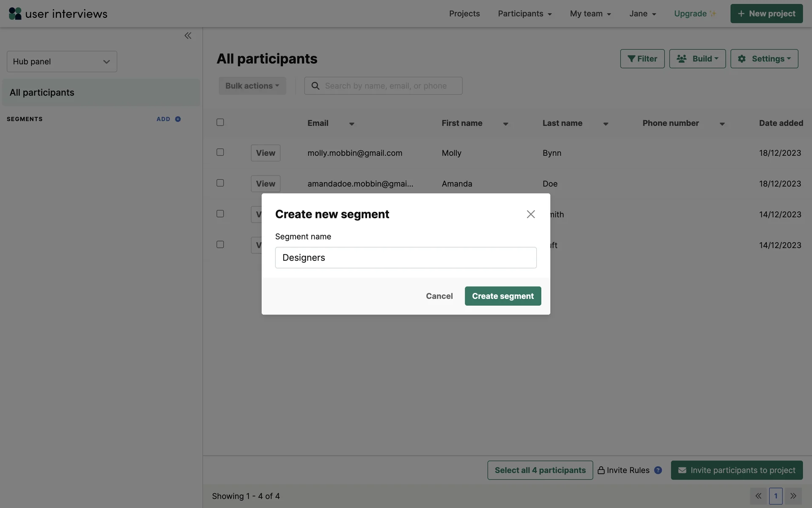Click the add segment plus icon

[178, 119]
